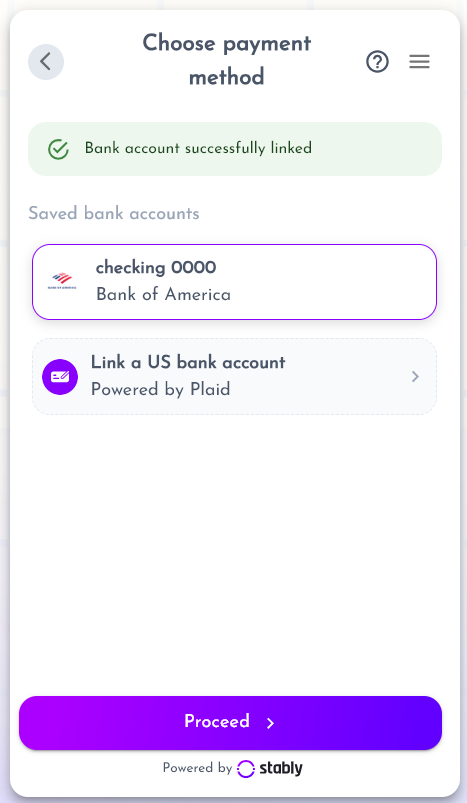Image resolution: width=467 pixels, height=803 pixels.
Task: Click the Bank of America label text
Action: (163, 294)
